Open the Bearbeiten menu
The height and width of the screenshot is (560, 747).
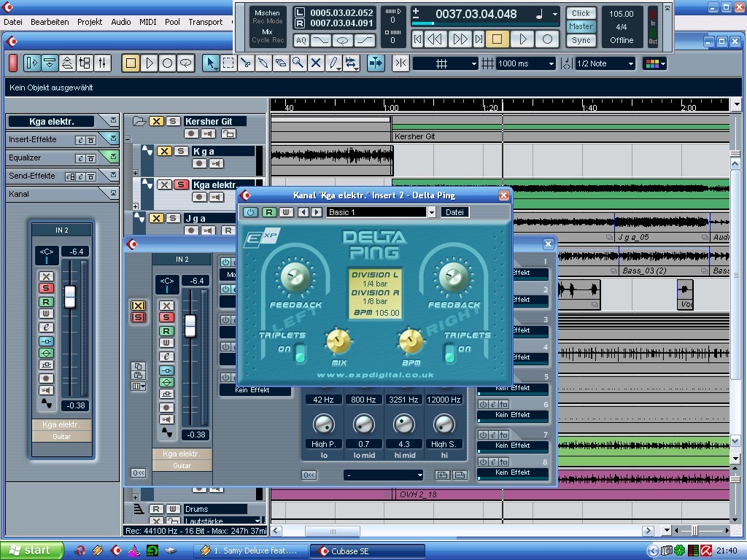pos(50,22)
